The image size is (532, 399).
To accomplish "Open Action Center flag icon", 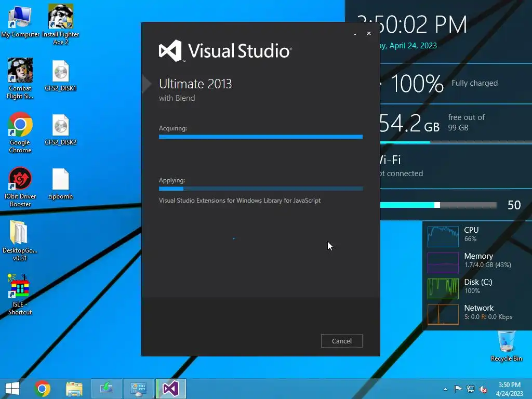I will coord(458,389).
